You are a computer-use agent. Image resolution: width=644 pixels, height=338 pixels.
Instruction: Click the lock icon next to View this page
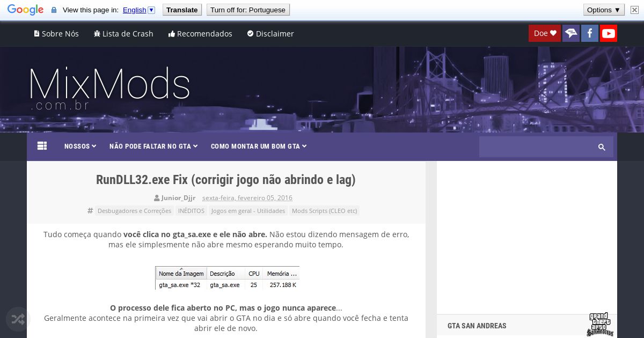tap(54, 10)
